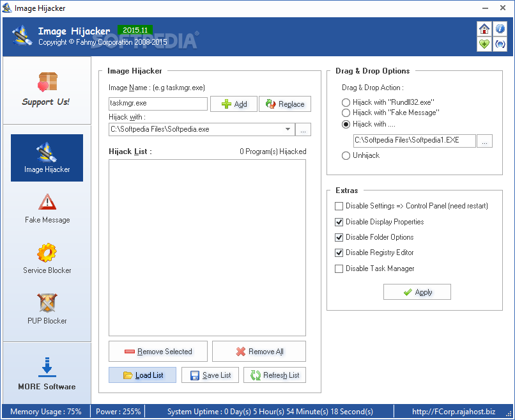Viewport: 515px width, 420px height.
Task: Select Hijack with "Fake Message" option
Action: (x=346, y=113)
